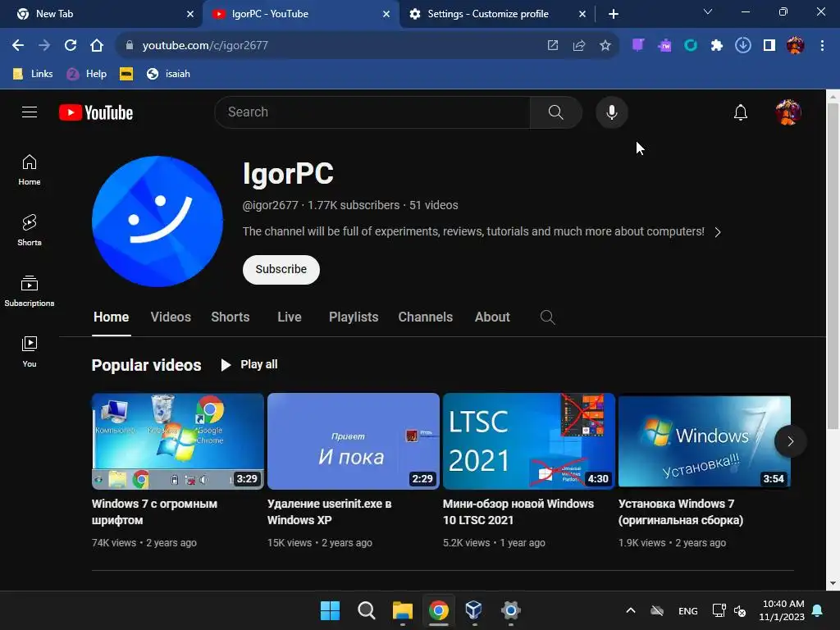Open title 'Установка Windows 7 (оригинальная сборка)'
Image resolution: width=840 pixels, height=630 pixels.
coord(681,512)
